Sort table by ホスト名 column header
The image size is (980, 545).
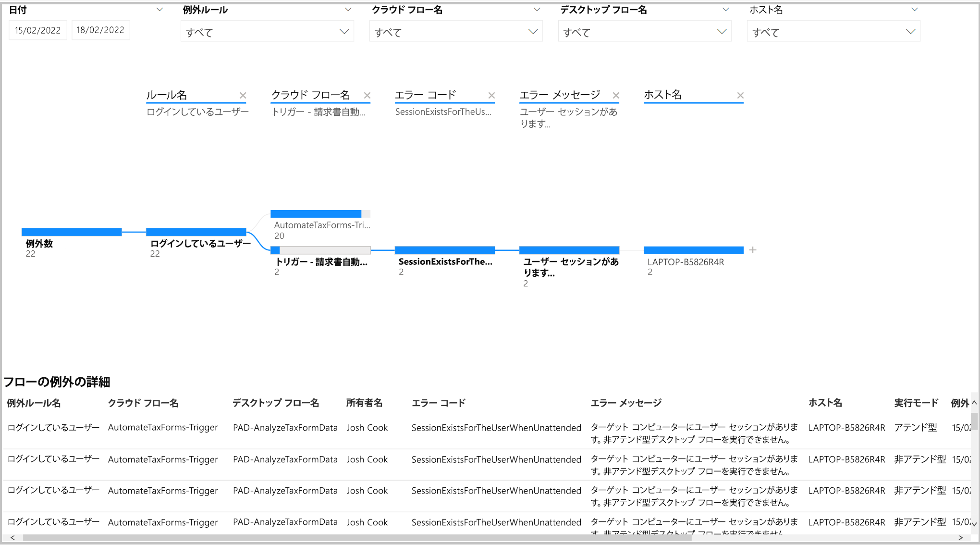[825, 403]
